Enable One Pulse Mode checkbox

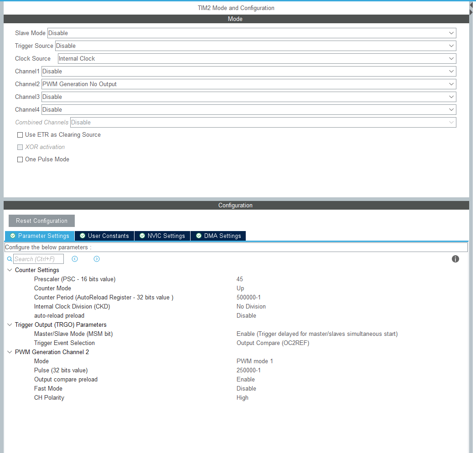click(20, 160)
